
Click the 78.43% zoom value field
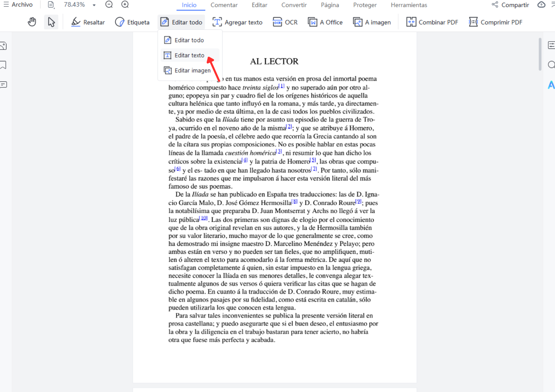[74, 5]
